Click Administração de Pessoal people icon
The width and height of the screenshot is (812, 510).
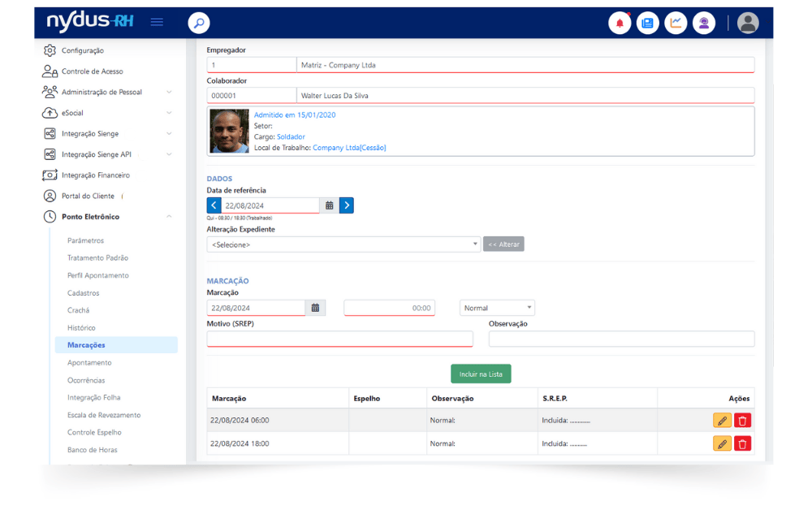(x=50, y=92)
